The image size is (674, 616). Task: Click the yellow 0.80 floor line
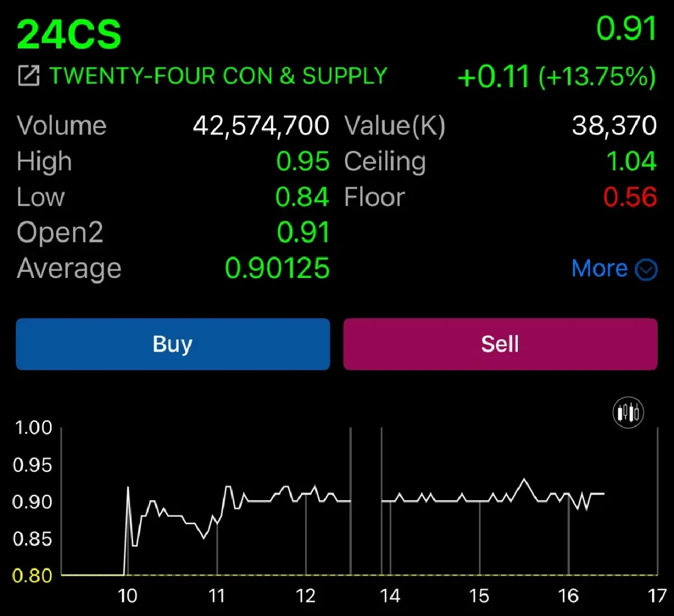[x=34, y=576]
